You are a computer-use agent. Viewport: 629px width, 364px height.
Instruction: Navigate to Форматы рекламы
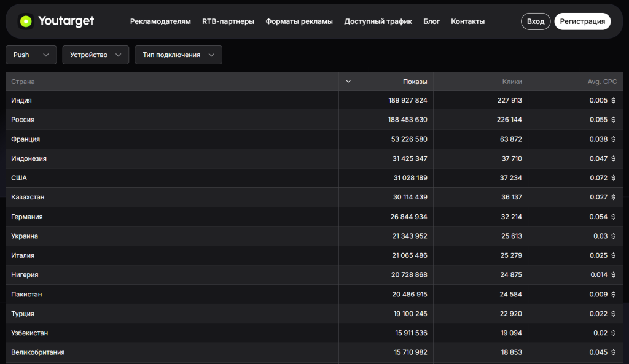click(x=299, y=21)
